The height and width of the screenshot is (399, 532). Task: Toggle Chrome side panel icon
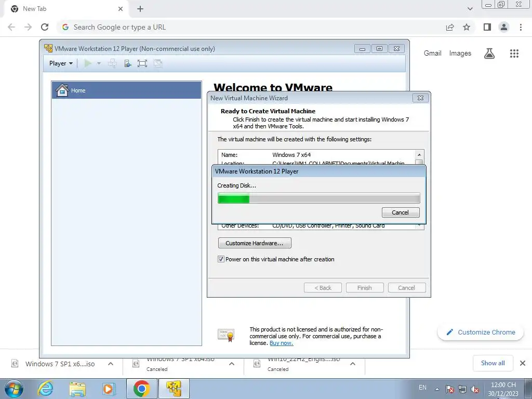(487, 27)
